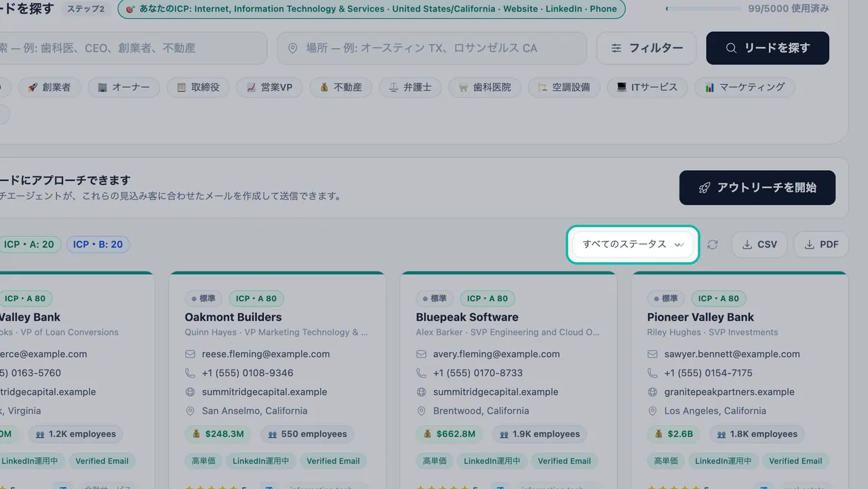Choose the マーケティング industry chip
Screen dimensions: 868x489
click(745, 87)
